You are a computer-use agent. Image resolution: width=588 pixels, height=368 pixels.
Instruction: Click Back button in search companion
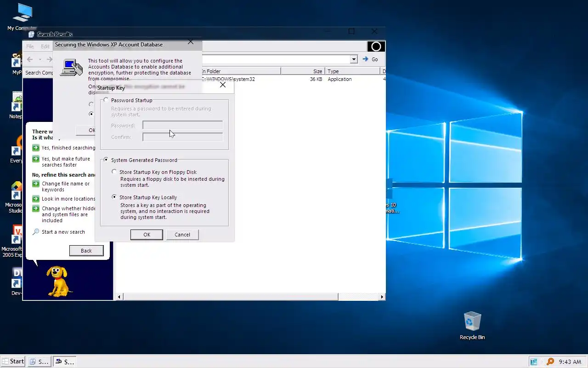coord(86,251)
